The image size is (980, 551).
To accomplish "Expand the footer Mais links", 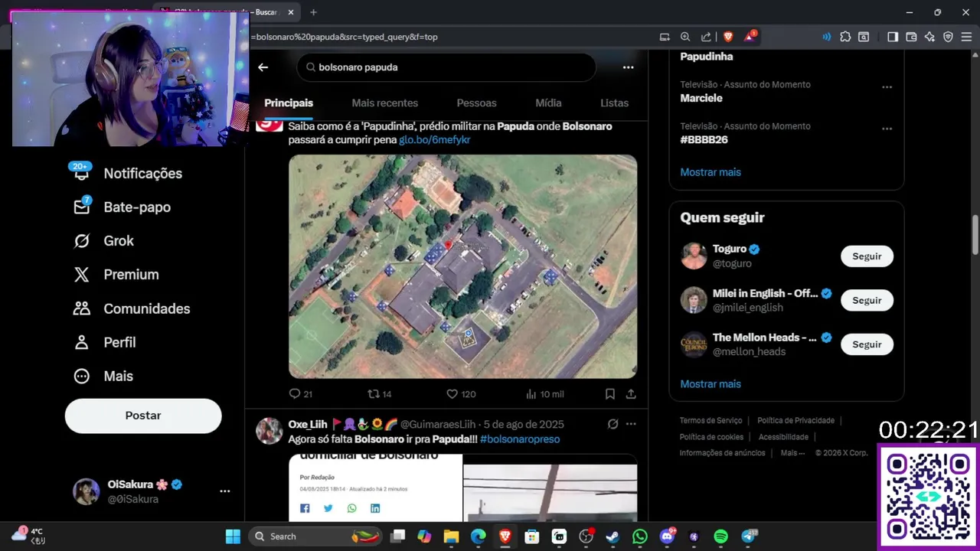I will (x=792, y=453).
